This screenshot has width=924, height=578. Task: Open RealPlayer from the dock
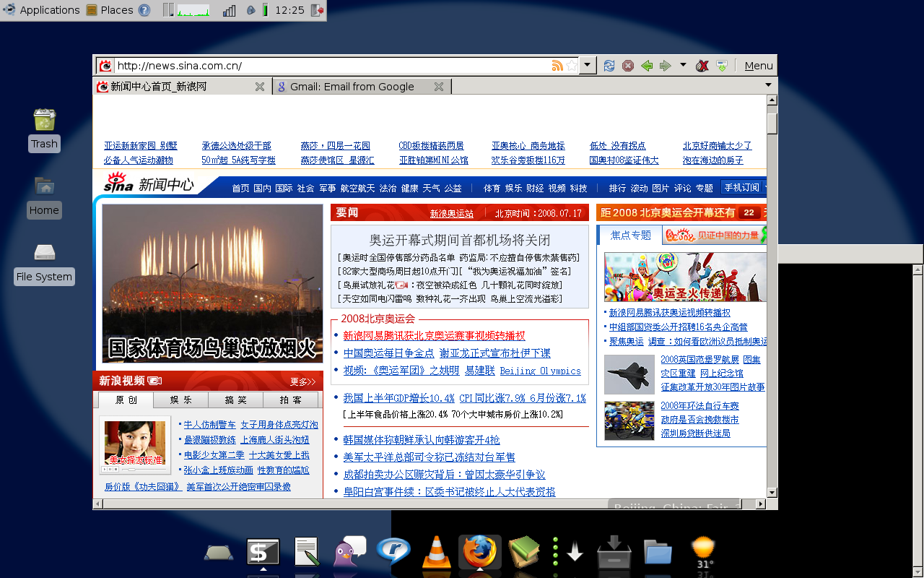coord(393,552)
